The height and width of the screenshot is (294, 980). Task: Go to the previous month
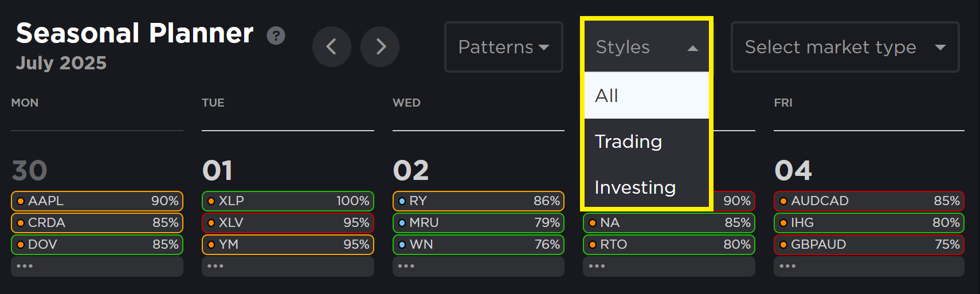click(332, 46)
